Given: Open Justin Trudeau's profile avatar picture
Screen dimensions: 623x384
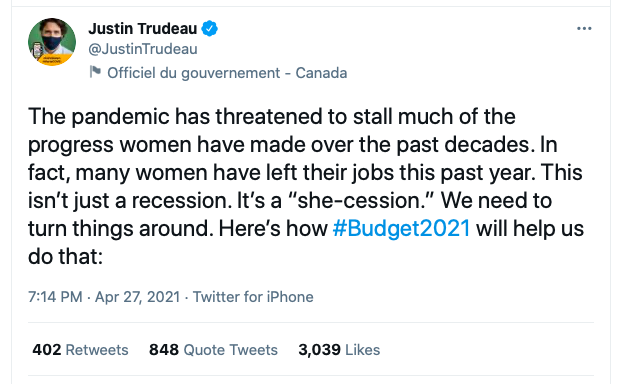Looking at the screenshot, I should coord(52,42).
